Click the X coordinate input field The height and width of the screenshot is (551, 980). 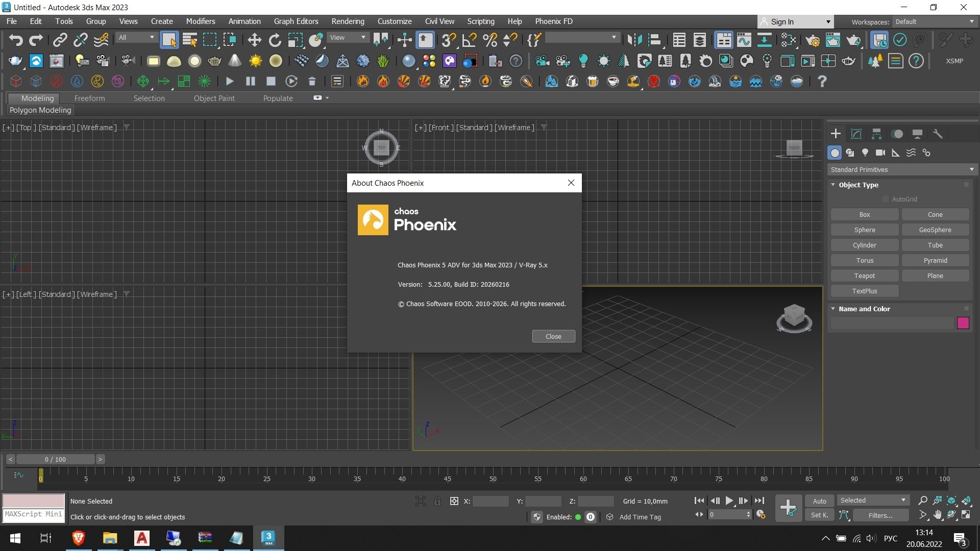coord(491,501)
